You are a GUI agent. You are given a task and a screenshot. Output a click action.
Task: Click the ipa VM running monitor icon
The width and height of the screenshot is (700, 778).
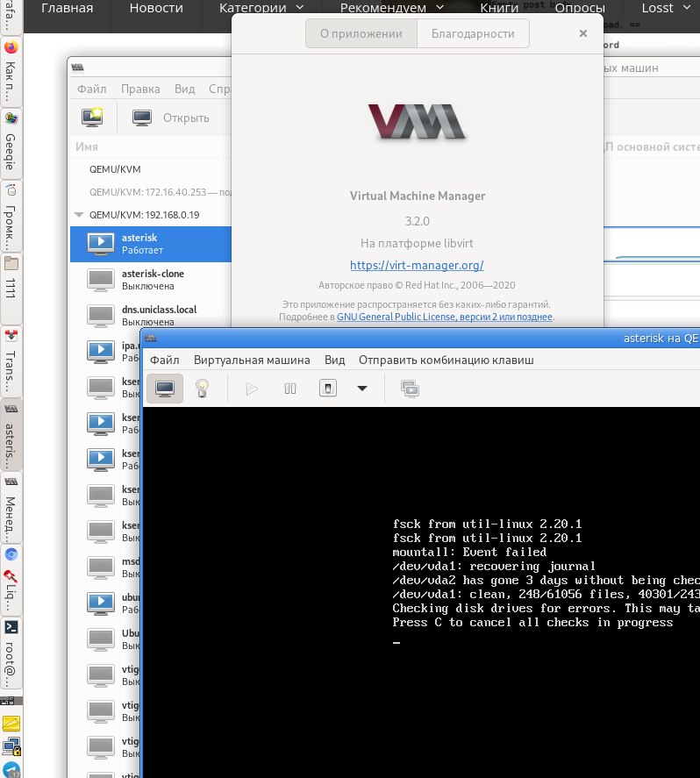tap(101, 352)
